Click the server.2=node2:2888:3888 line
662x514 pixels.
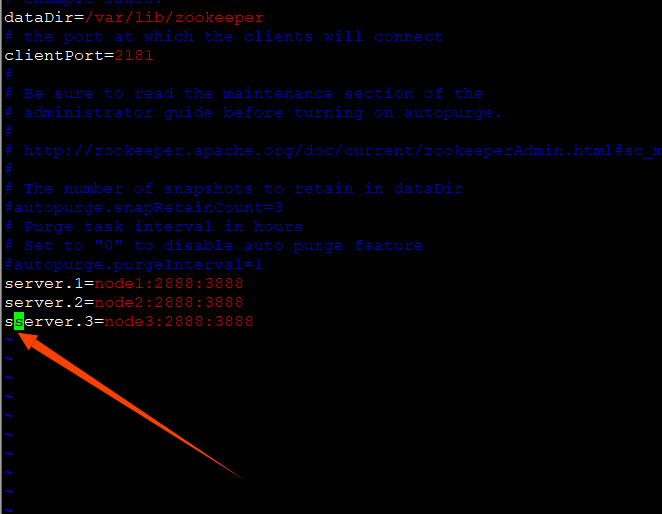coord(124,302)
